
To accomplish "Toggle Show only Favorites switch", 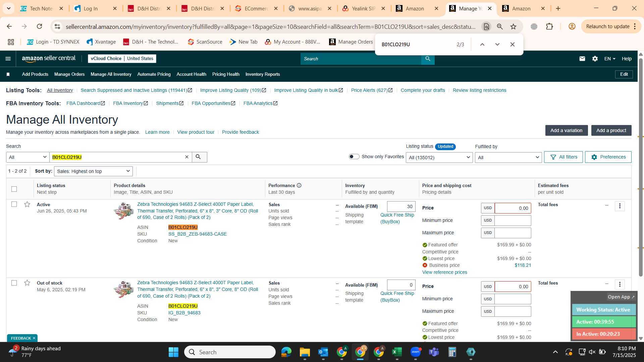I will click(354, 157).
